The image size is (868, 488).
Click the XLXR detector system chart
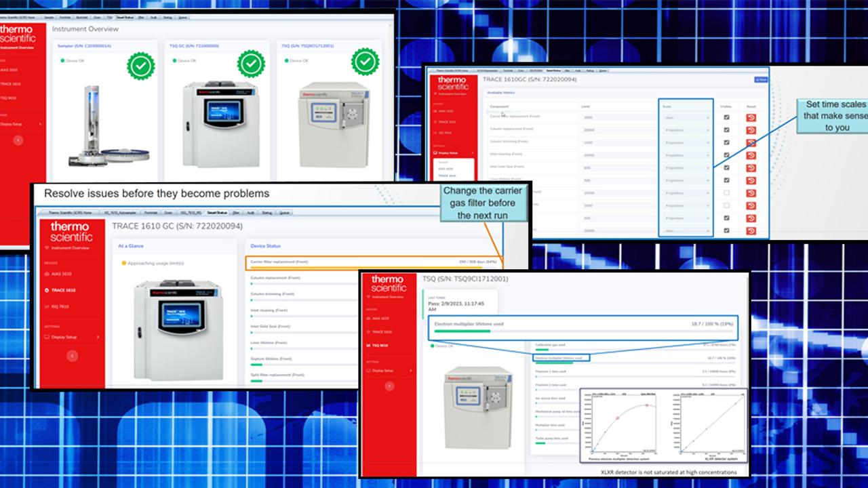pos(709,425)
